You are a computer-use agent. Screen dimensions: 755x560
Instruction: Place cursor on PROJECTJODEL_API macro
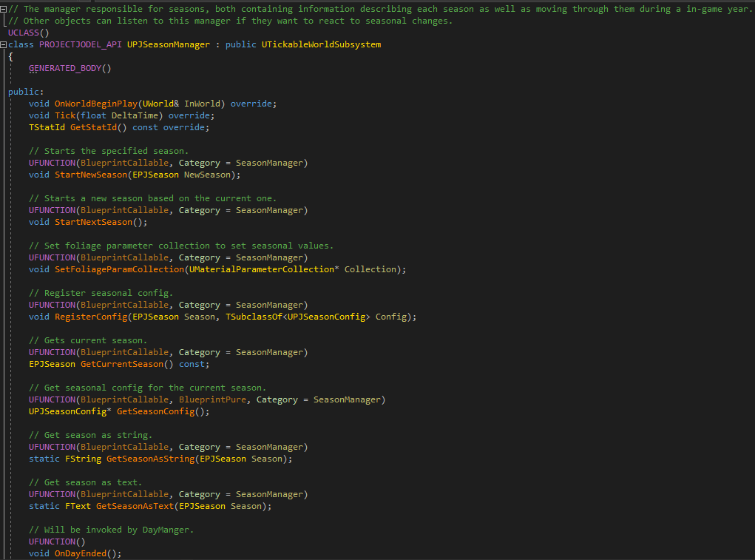tap(80, 44)
